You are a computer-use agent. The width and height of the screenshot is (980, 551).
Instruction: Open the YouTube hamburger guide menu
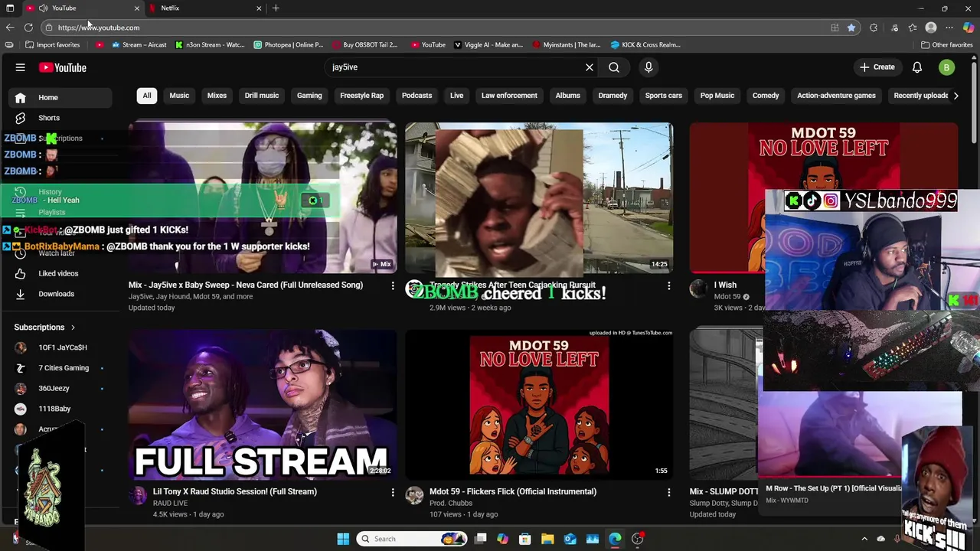(x=21, y=67)
